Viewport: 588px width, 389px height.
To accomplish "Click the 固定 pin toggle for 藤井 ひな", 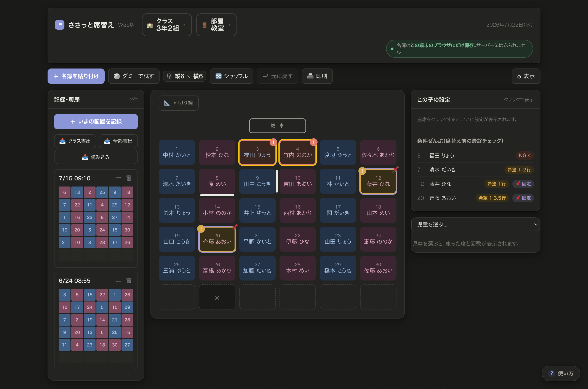I will pyautogui.click(x=523, y=184).
